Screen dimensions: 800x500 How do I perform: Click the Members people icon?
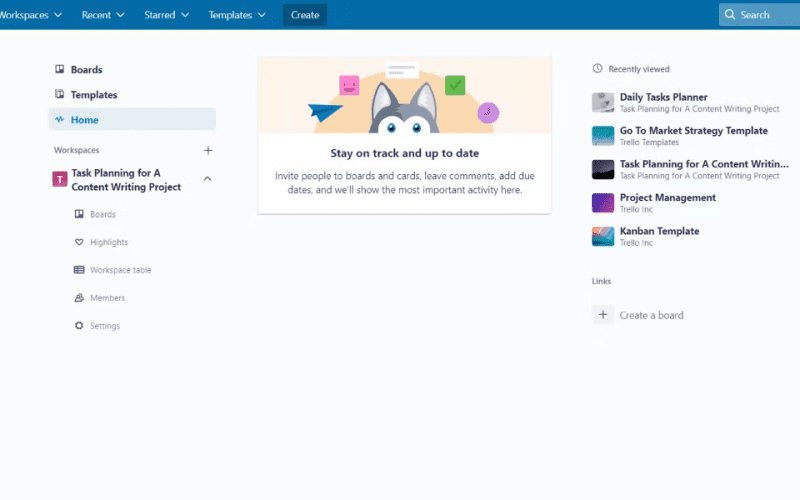pyautogui.click(x=79, y=297)
